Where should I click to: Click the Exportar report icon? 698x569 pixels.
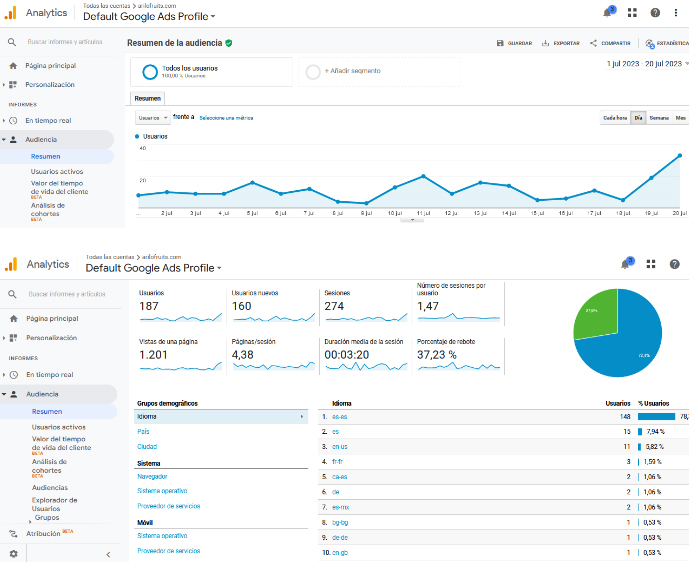click(x=545, y=43)
